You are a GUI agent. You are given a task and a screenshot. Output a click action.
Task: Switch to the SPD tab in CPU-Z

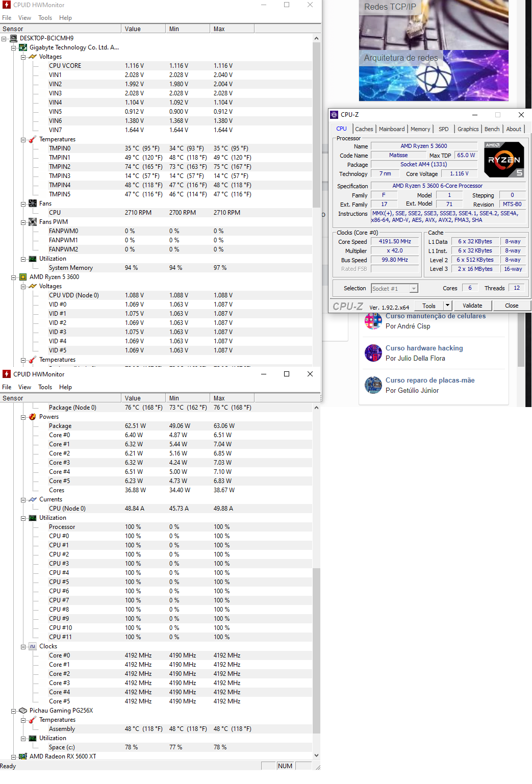tap(444, 129)
